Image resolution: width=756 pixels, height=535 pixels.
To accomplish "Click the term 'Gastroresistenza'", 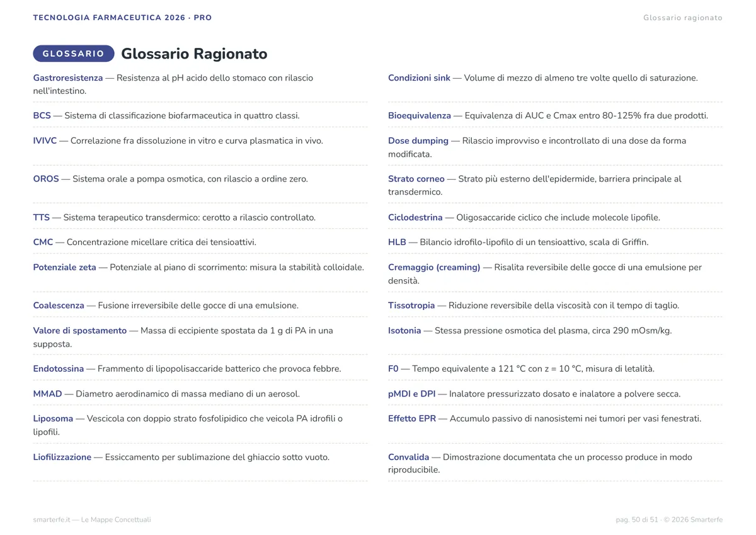I will pos(68,78).
